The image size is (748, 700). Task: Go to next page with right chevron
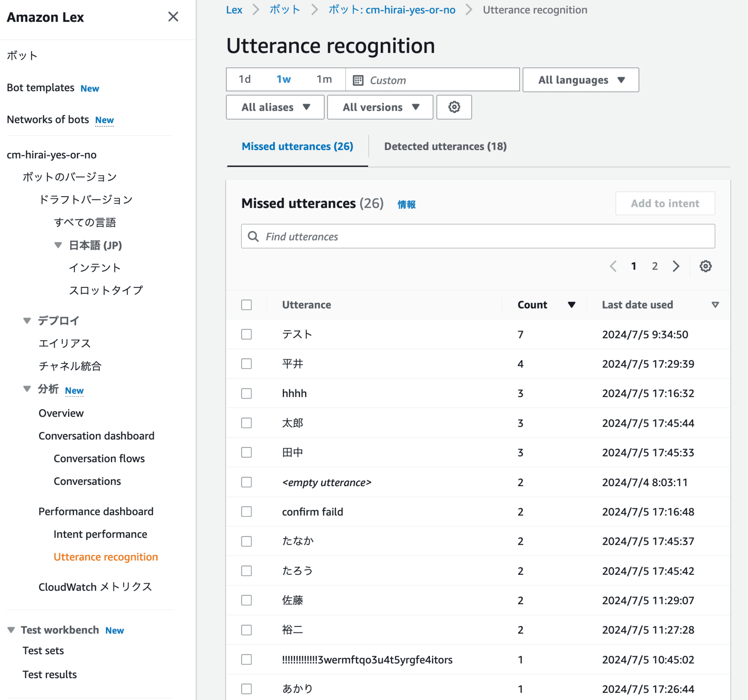tap(676, 266)
